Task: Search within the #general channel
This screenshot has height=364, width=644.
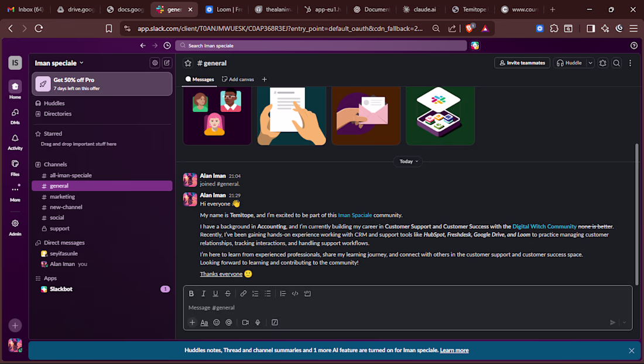Action: 616,63
